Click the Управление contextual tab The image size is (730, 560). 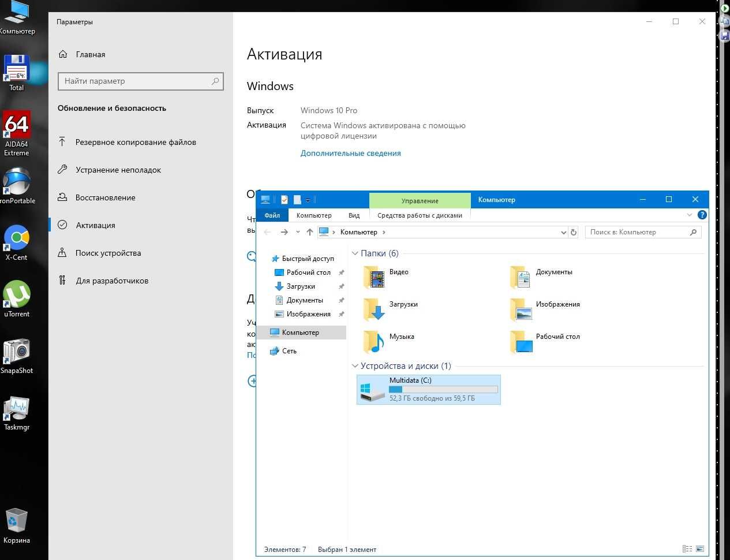420,200
